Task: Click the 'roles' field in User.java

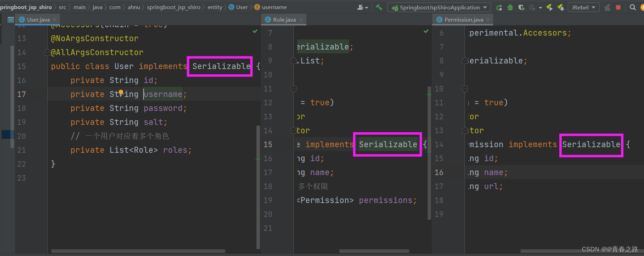Action: coord(175,150)
